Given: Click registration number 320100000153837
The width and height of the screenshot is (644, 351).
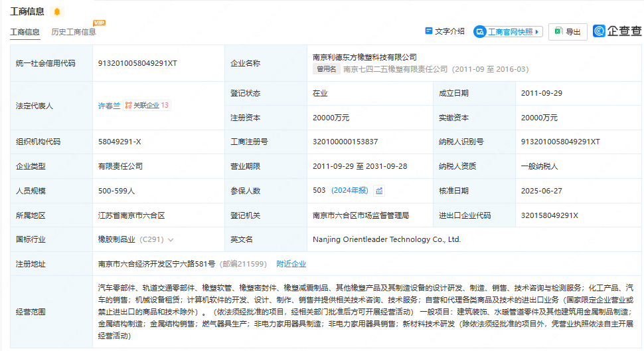Looking at the screenshot, I should point(345,142).
